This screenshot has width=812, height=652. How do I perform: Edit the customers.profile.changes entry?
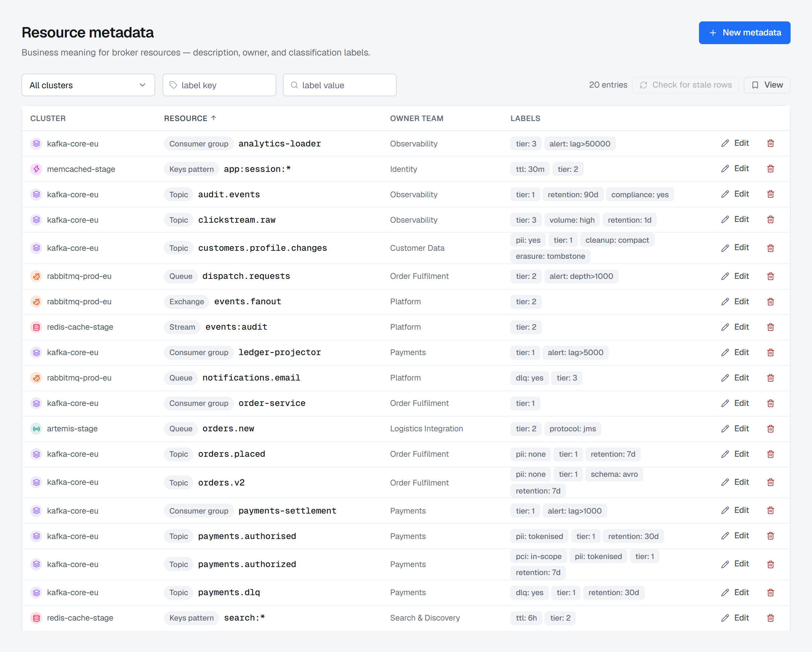[735, 248]
